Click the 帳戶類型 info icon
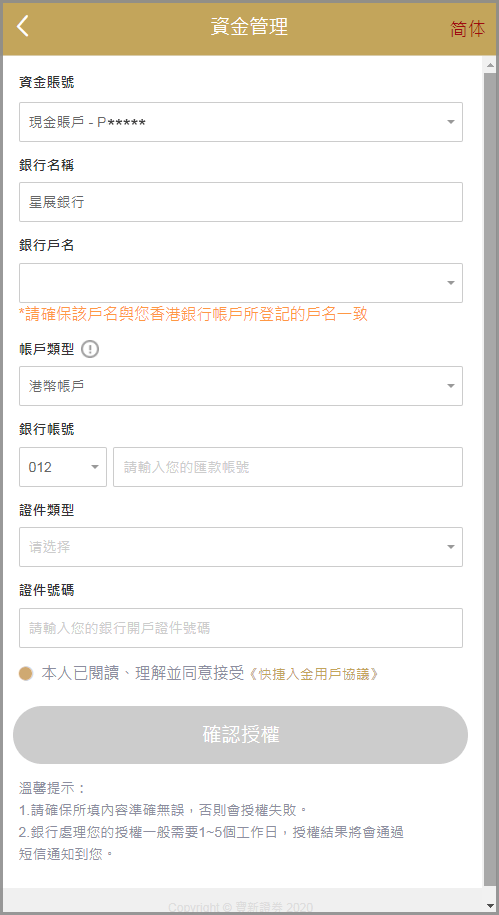 90,350
